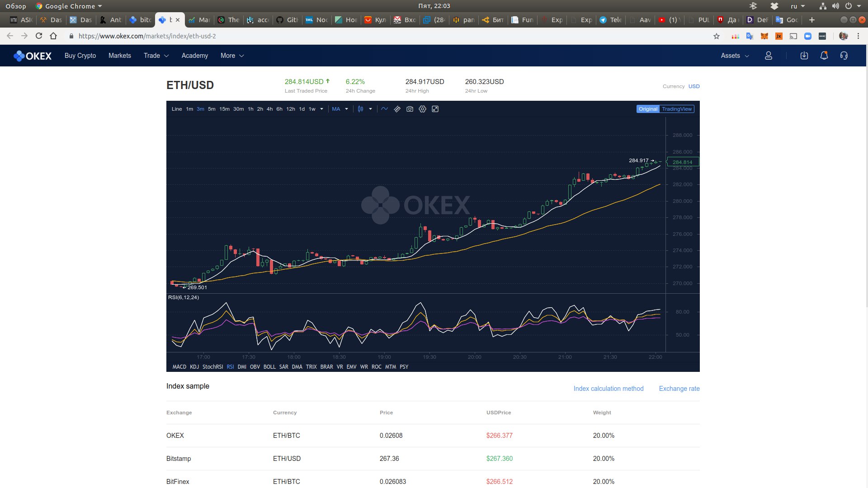Open chart style dropdown arrow
Viewport: 868px width, 488px height.
click(370, 109)
